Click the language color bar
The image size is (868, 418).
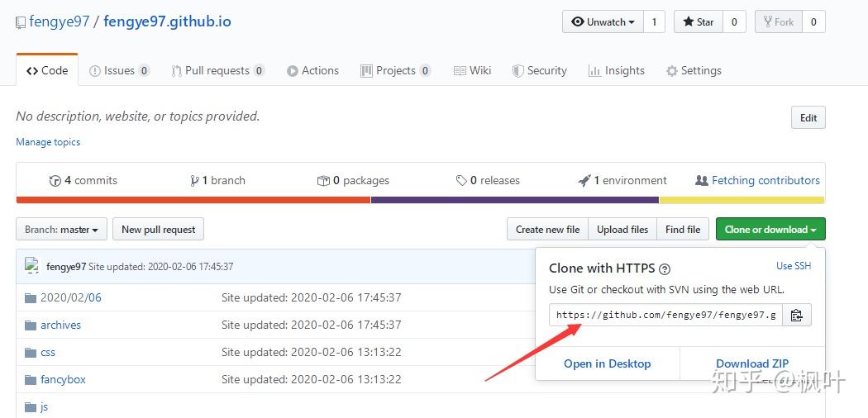(420, 199)
